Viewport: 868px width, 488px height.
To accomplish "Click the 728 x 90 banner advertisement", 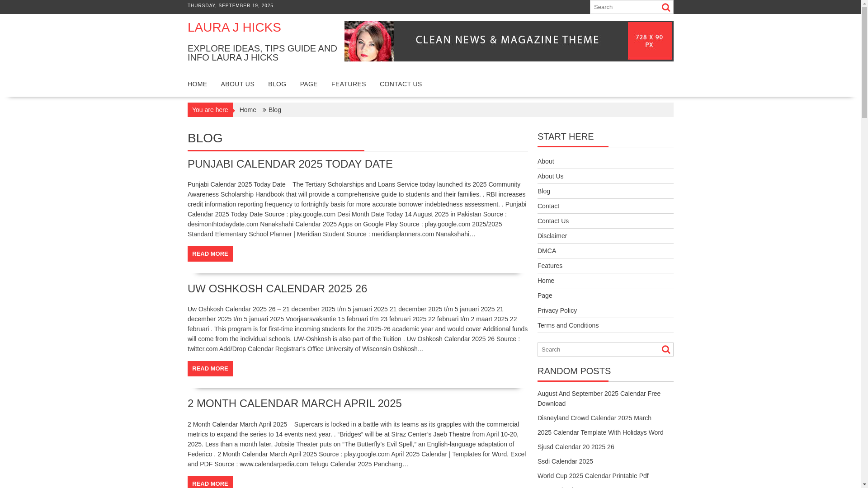I will coord(509,41).
